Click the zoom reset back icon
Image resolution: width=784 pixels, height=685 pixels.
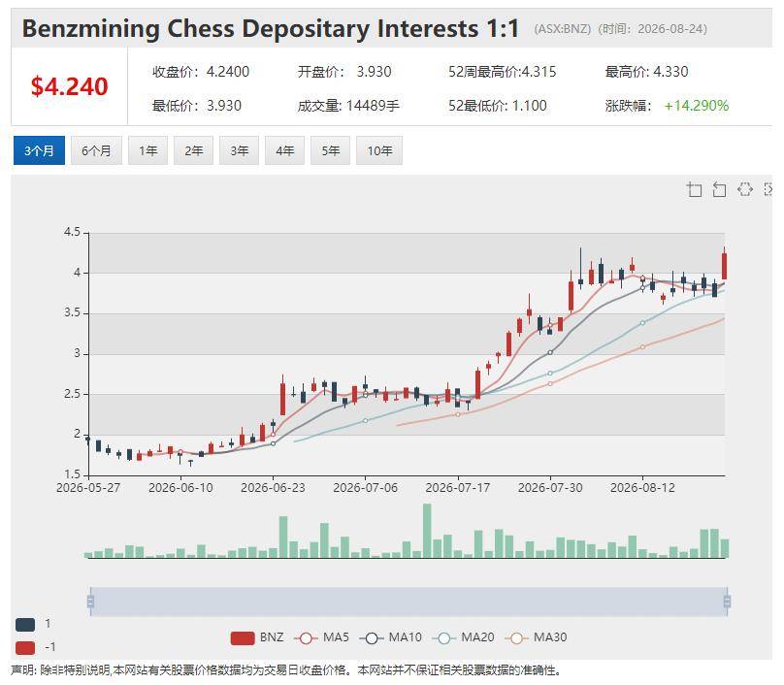click(x=719, y=189)
